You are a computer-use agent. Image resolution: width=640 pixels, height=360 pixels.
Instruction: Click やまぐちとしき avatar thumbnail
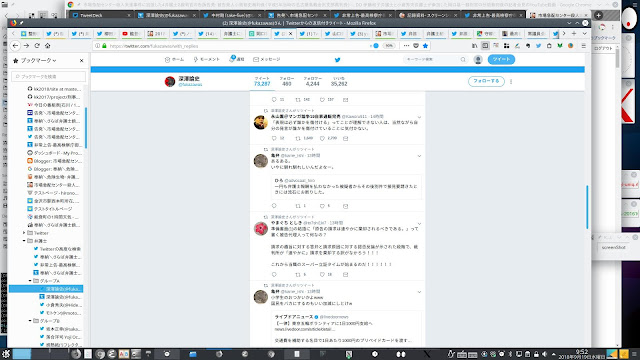point(260,229)
